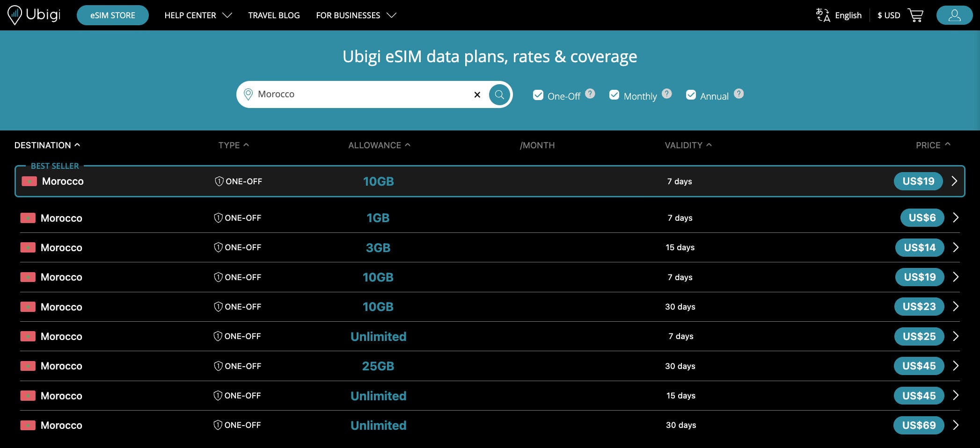Click the Ubigi logo

tap(34, 15)
